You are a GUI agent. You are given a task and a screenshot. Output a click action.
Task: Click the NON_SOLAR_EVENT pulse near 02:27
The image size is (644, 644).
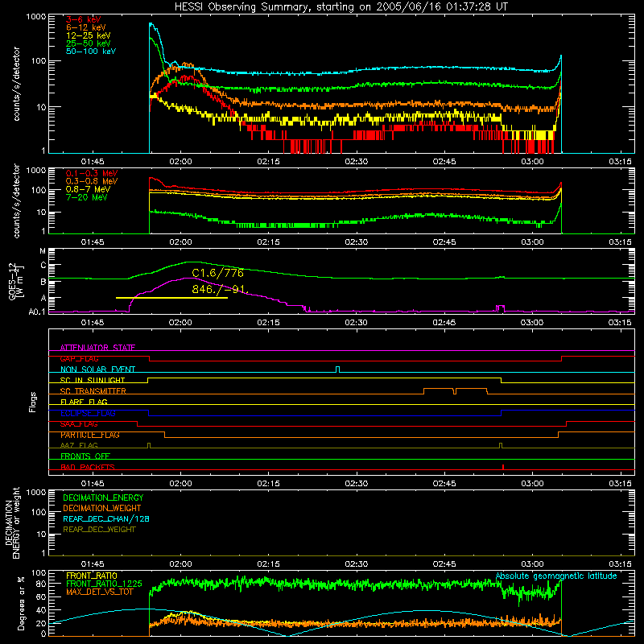coord(337,369)
